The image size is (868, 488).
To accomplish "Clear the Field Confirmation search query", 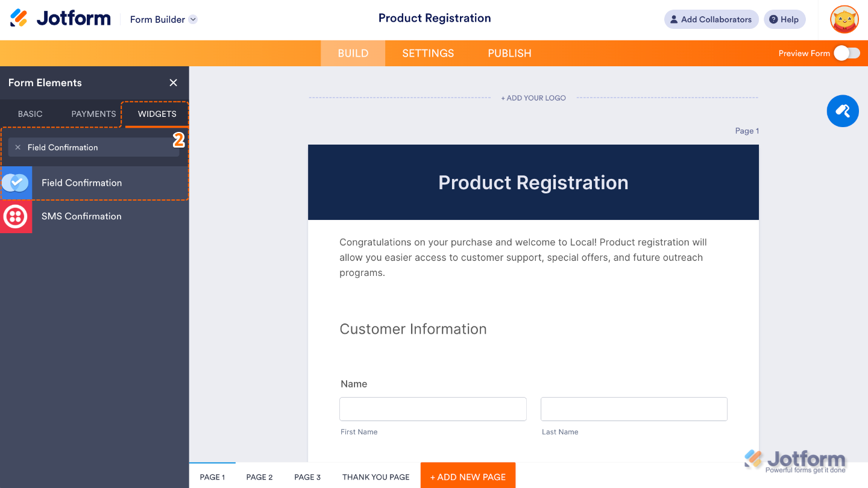I will (x=17, y=147).
